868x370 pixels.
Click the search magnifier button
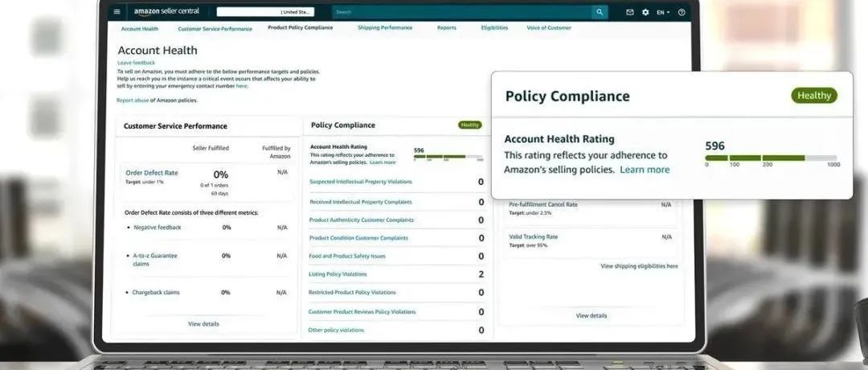coord(600,12)
